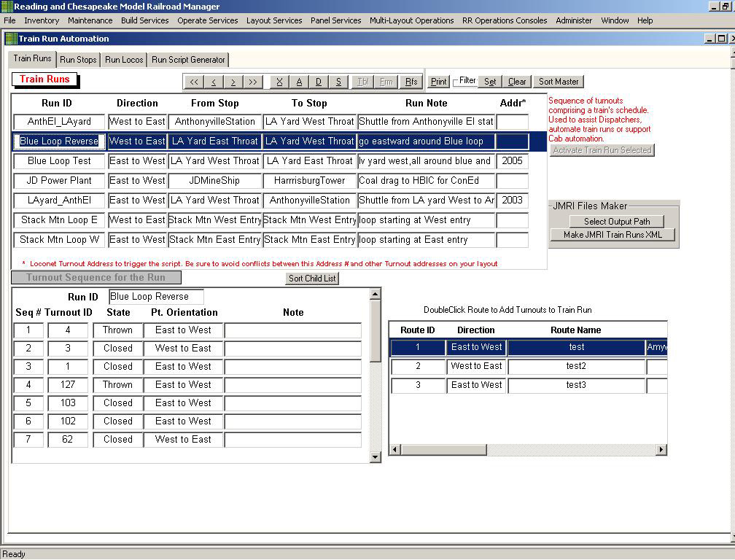Open the Window menu

pos(615,20)
